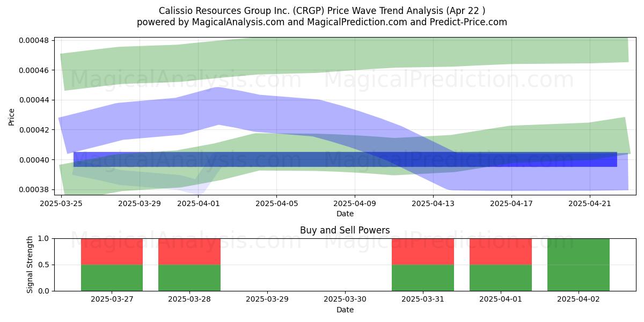Click the 2025-04-05 date tick label

277,203
